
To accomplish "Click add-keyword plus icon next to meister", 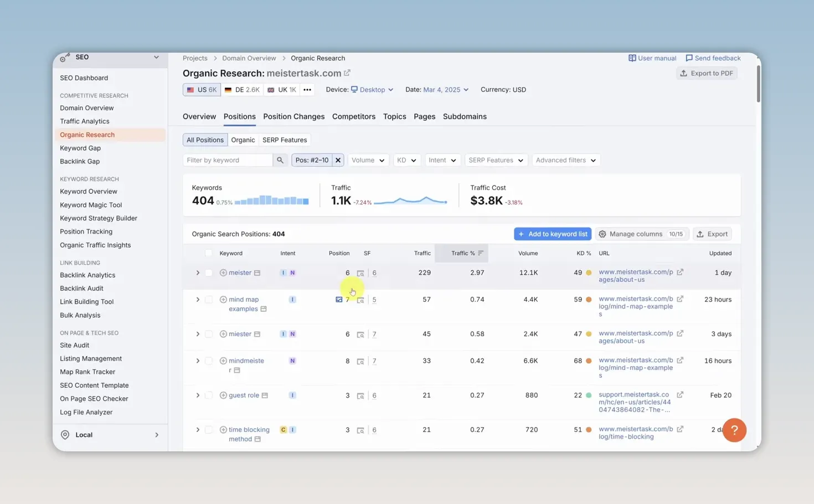I will coord(223,272).
